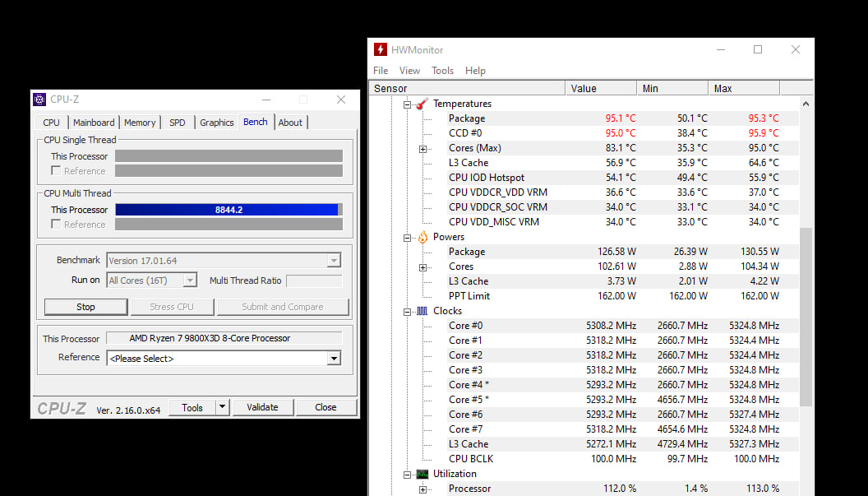This screenshot has height=496, width=868.
Task: Select the CCD #0 temperature row
Action: (x=622, y=133)
